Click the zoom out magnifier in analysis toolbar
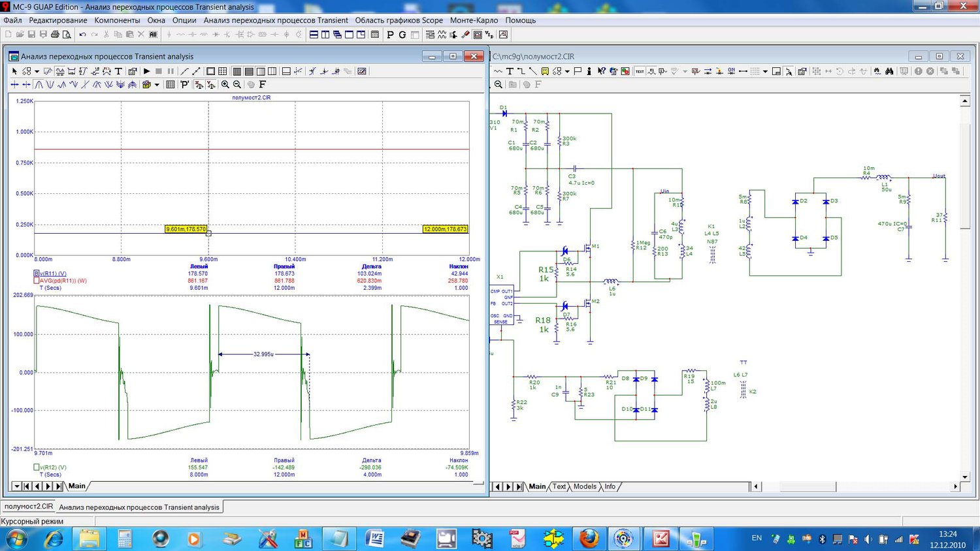 coord(237,84)
